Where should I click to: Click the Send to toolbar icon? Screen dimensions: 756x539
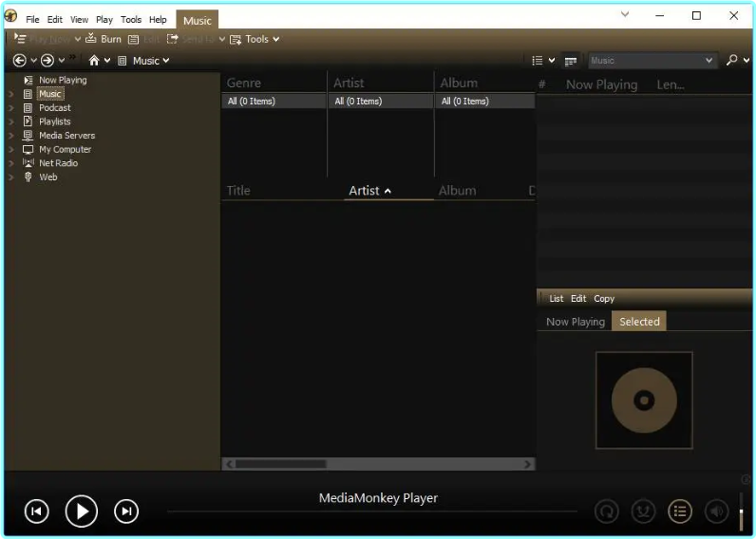click(x=172, y=39)
